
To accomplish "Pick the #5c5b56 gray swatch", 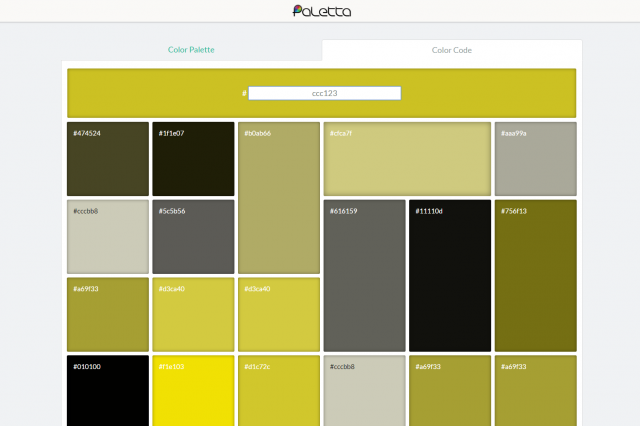I will (x=193, y=237).
